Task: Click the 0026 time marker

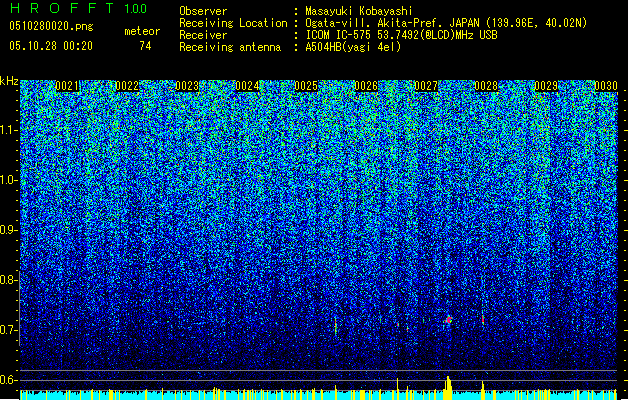Action: (x=366, y=86)
